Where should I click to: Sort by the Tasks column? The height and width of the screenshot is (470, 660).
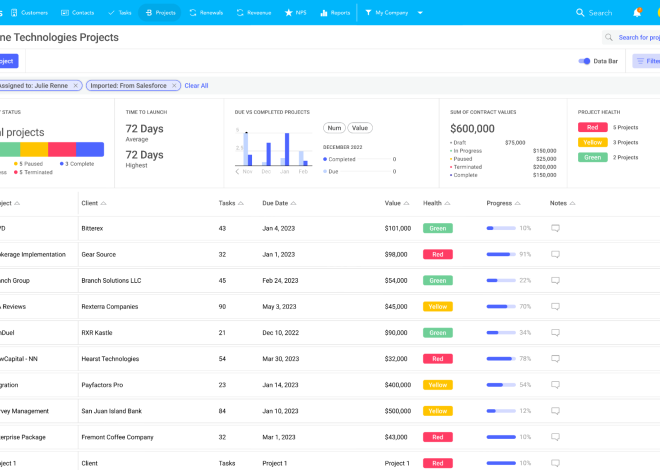coord(231,203)
